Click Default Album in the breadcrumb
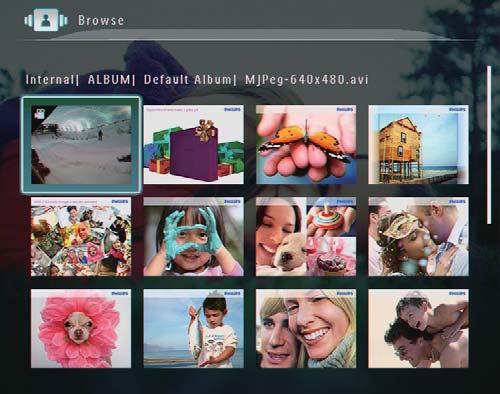Screen dimensions: 500x394 point(187,80)
